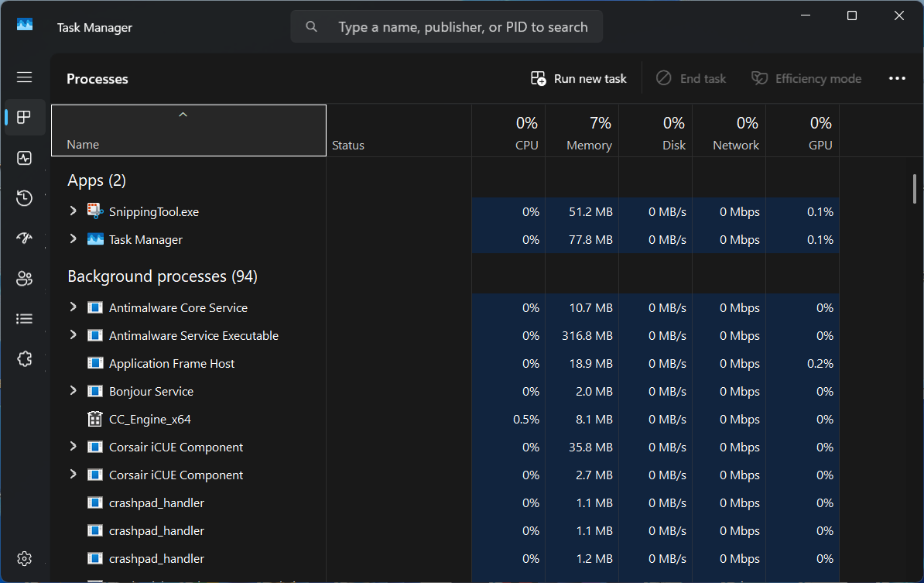Select the Apps (2) group heading

(x=97, y=180)
